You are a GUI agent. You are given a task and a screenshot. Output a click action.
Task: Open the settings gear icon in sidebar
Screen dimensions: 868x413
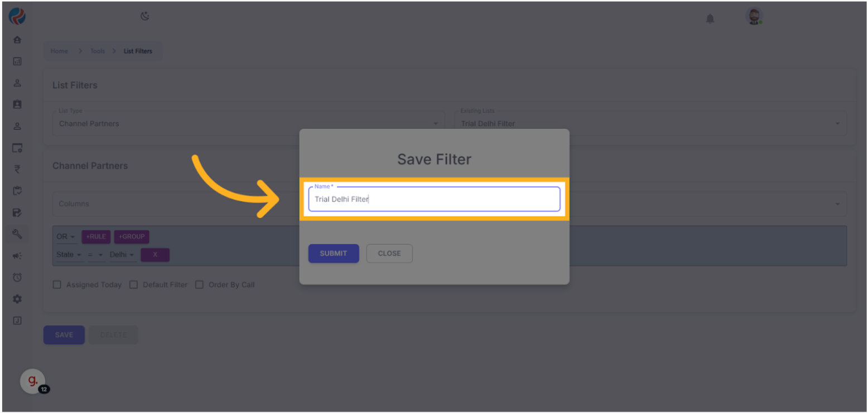[x=17, y=299]
